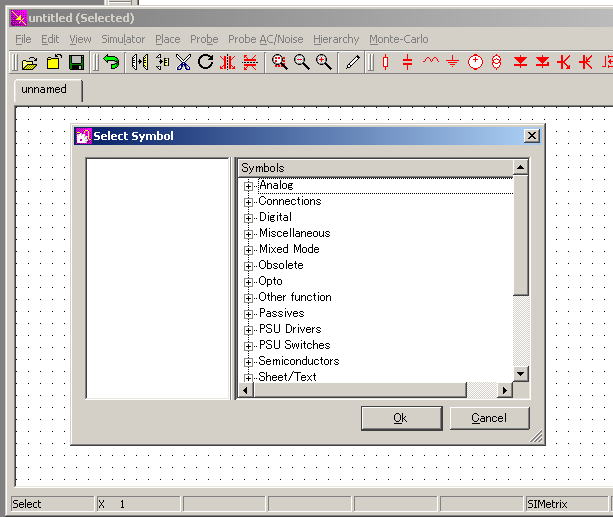Select the 'Mixed Mode' category text
Screen dimensions: 613x517
[289, 249]
